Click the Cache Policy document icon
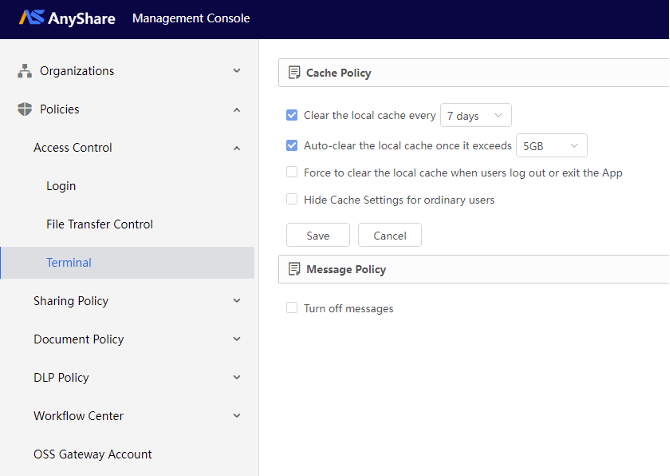 [x=294, y=73]
